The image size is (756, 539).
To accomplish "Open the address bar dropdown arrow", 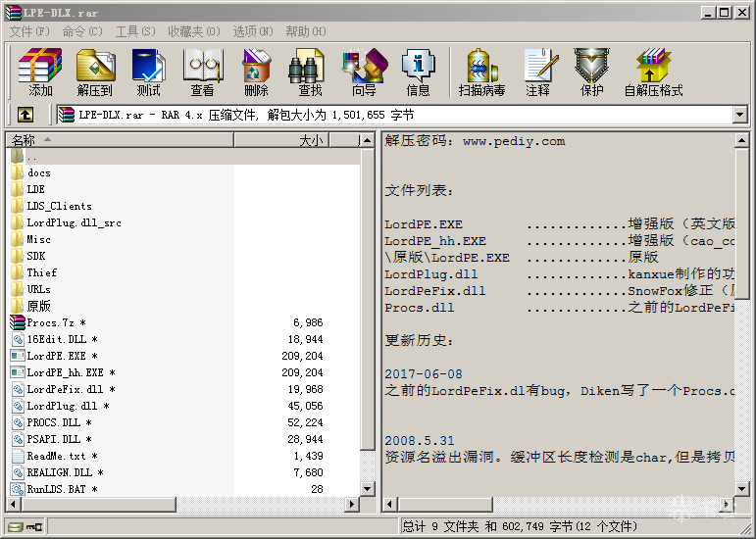I will pos(739,115).
